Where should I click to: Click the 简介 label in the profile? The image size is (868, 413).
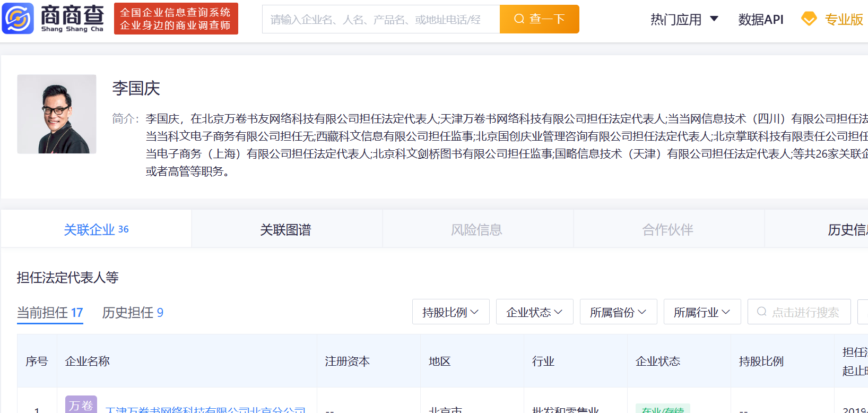point(125,118)
